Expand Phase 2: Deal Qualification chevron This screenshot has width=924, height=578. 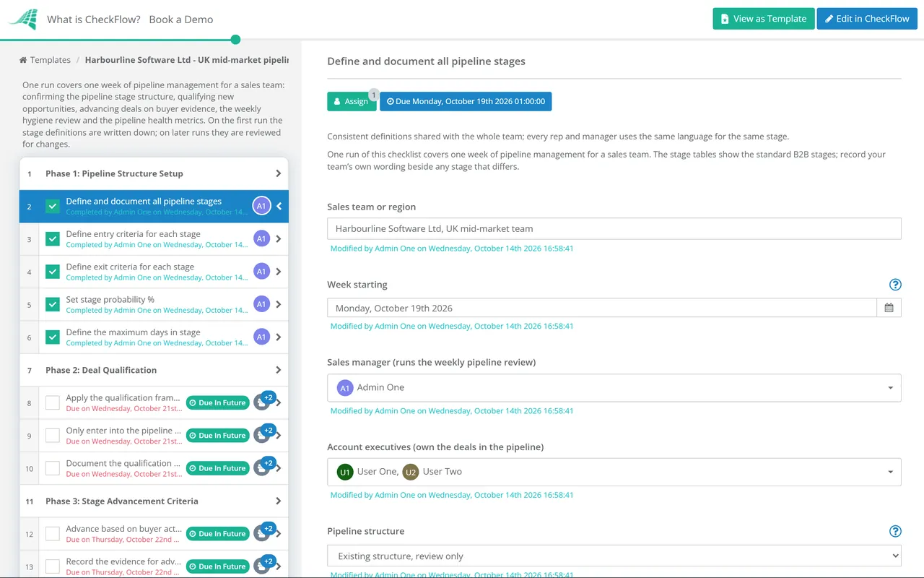(x=279, y=370)
